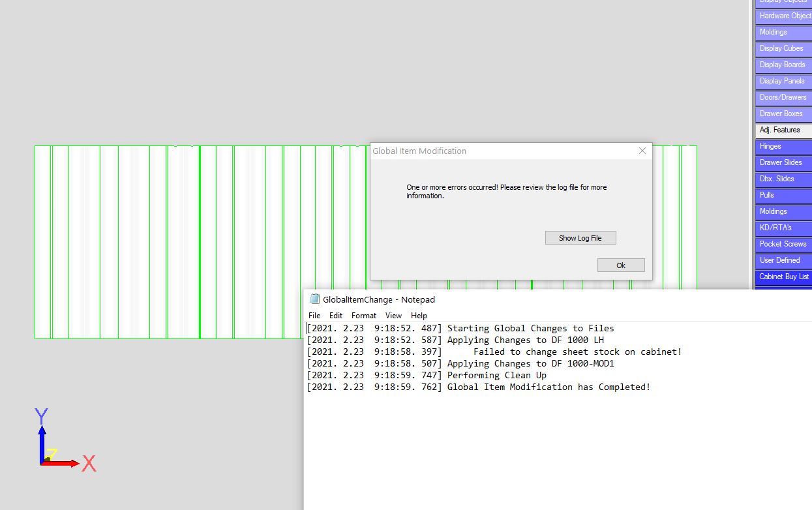
Task: Close the Global Item Modification dialog
Action: [x=642, y=151]
